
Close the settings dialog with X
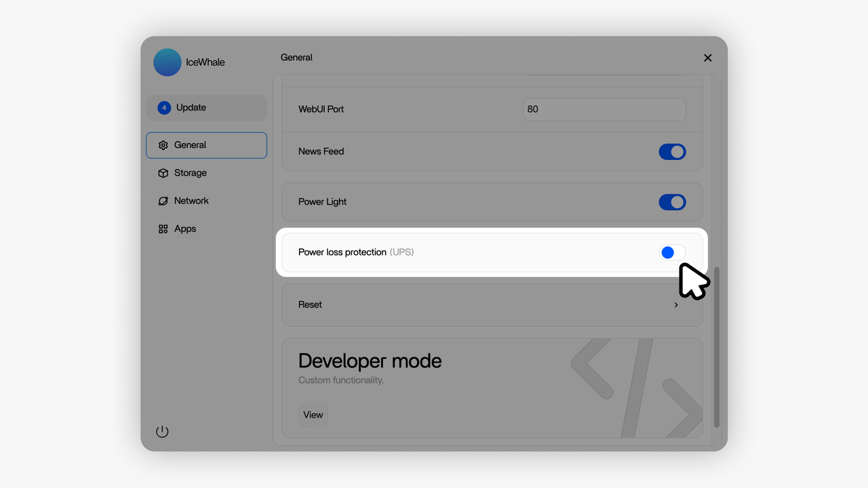pos(707,58)
